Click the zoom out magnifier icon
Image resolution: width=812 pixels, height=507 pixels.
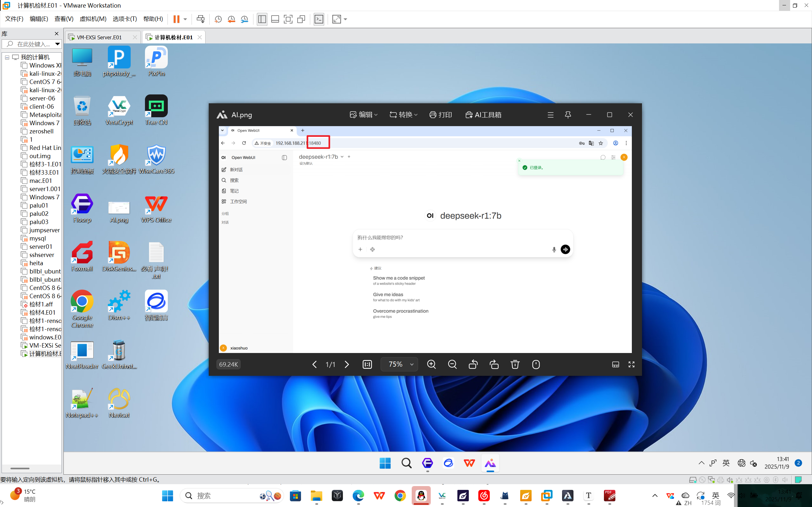tap(452, 364)
